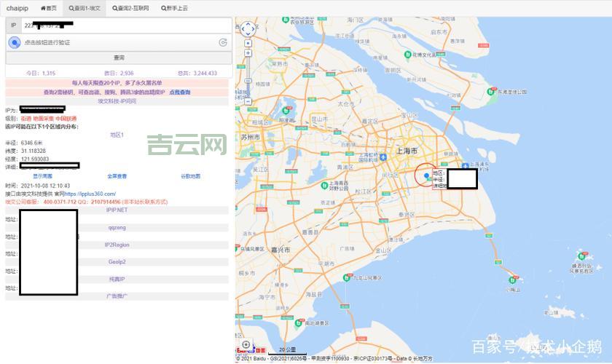Click the 东滩湿地公园 green marker
Image resolution: width=612 pixels, height=364 pixels.
pos(490,92)
